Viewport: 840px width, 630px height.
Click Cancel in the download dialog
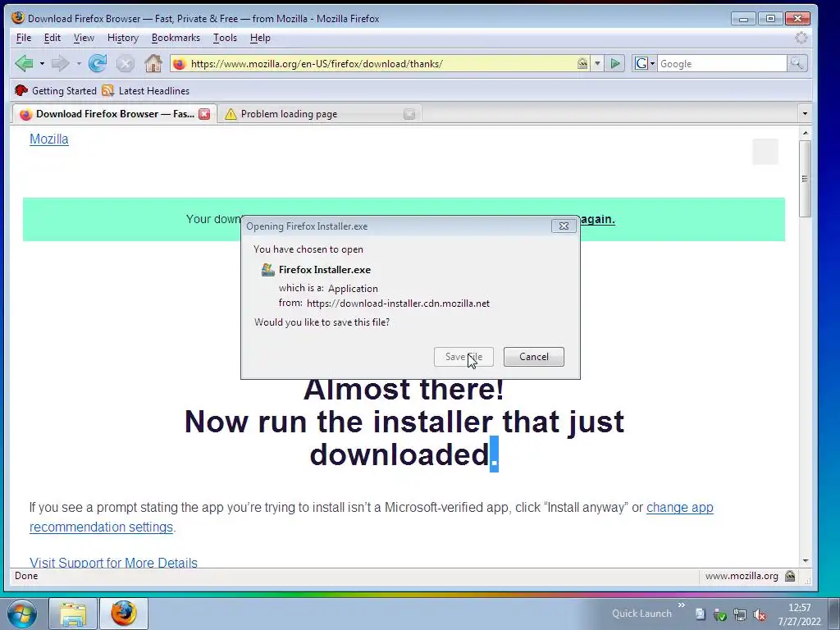click(x=533, y=357)
